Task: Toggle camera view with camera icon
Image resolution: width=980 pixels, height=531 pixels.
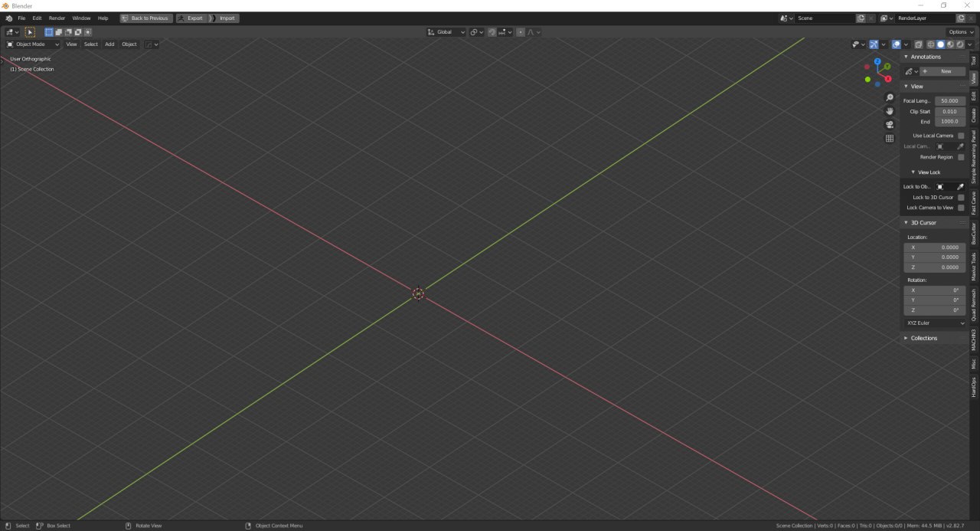Action: point(890,125)
